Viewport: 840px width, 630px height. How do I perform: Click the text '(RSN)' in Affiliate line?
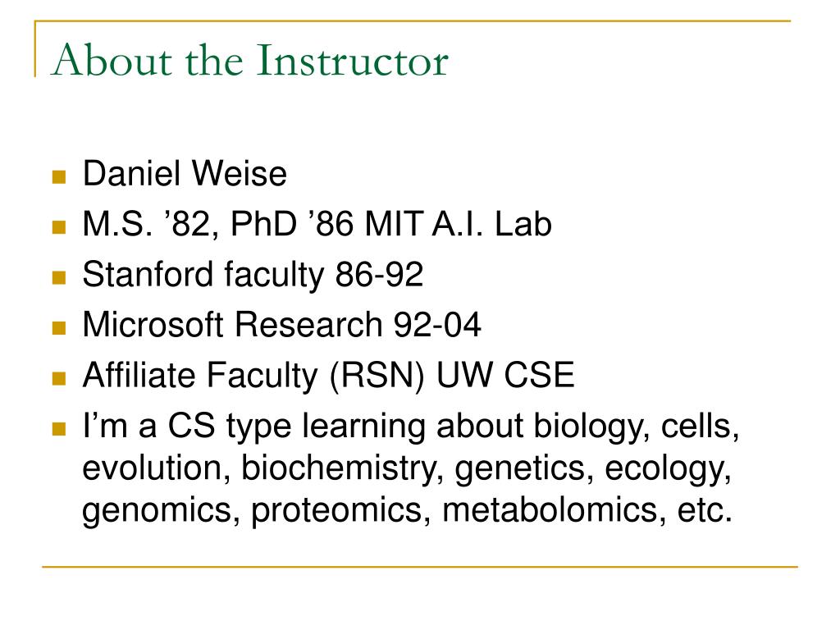377,376
